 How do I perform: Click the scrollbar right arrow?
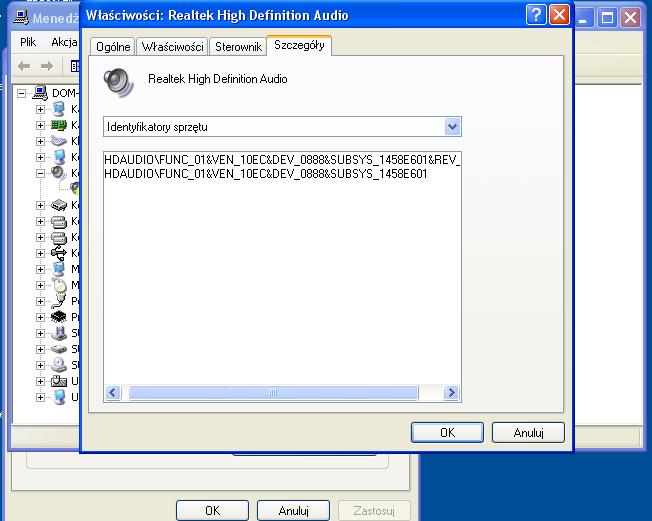[x=451, y=393]
